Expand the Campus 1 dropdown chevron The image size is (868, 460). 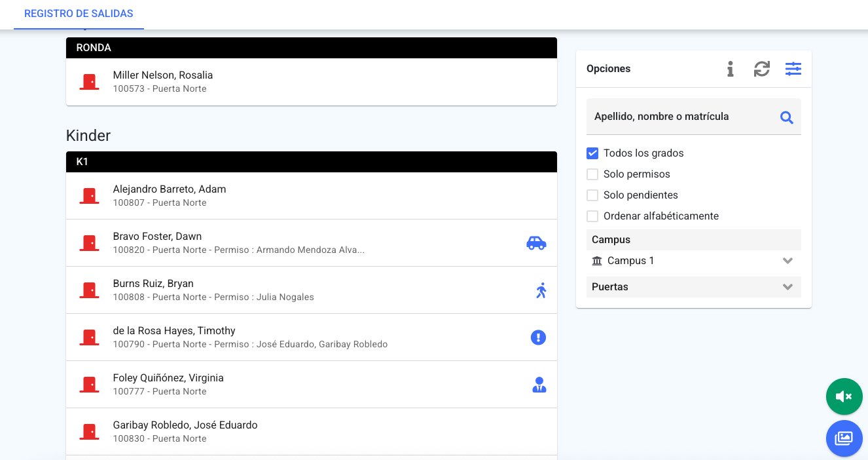(788, 261)
